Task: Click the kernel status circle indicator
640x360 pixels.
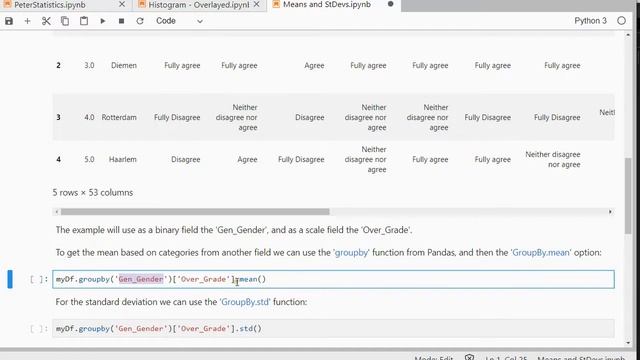Action: tap(621, 21)
